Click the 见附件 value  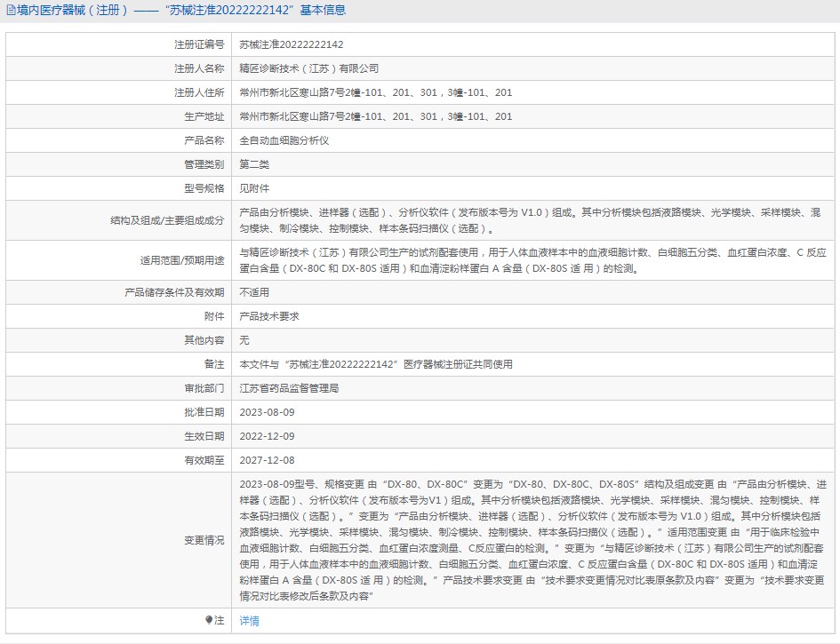click(x=254, y=188)
